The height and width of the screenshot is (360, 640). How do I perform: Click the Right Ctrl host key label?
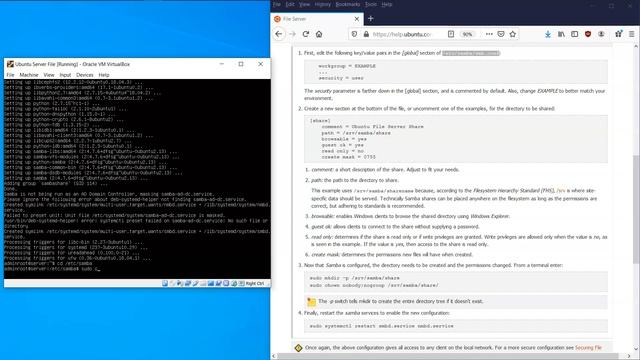point(255,283)
